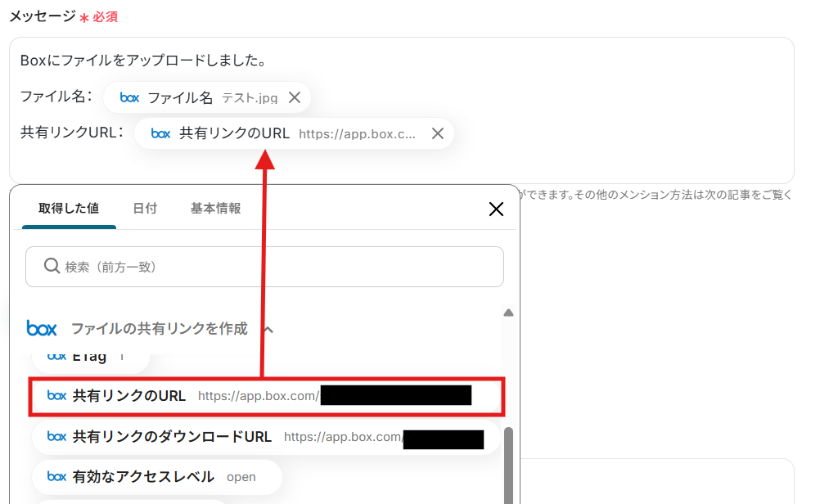This screenshot has width=820, height=504.
Task: Click the ファイル名 chip in the message
Action: pos(207,97)
